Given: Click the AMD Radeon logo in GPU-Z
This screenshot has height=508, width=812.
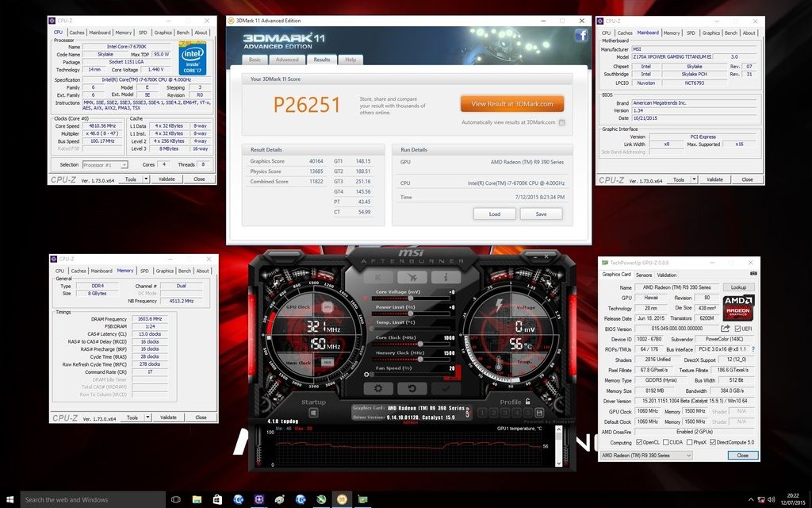Looking at the screenshot, I should pyautogui.click(x=738, y=307).
